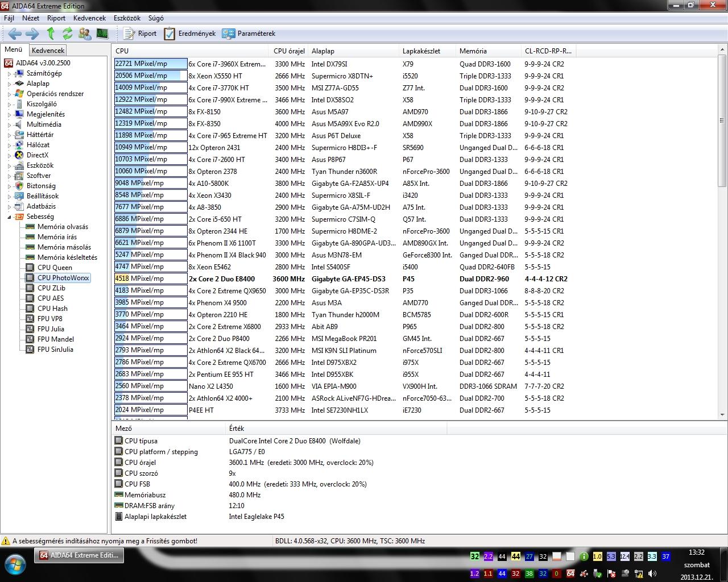Expand the Számítógép tree node
The image size is (728, 582).
9,73
